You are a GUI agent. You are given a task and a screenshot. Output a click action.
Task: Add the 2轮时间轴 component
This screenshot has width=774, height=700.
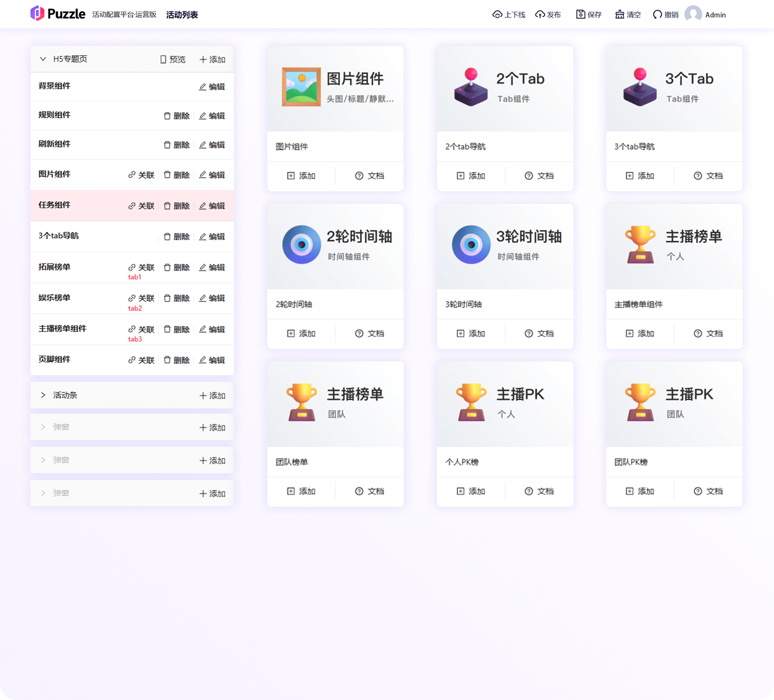click(301, 334)
